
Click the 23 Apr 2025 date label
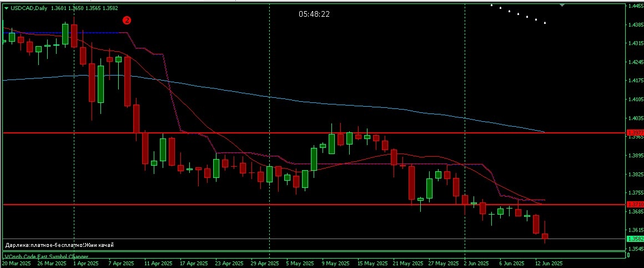tap(230, 263)
